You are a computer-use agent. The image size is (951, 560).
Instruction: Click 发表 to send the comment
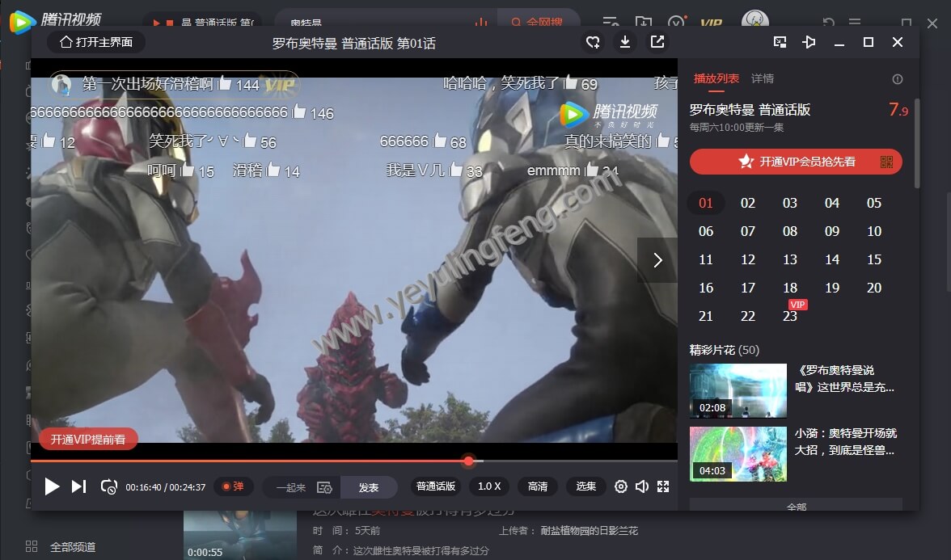369,487
